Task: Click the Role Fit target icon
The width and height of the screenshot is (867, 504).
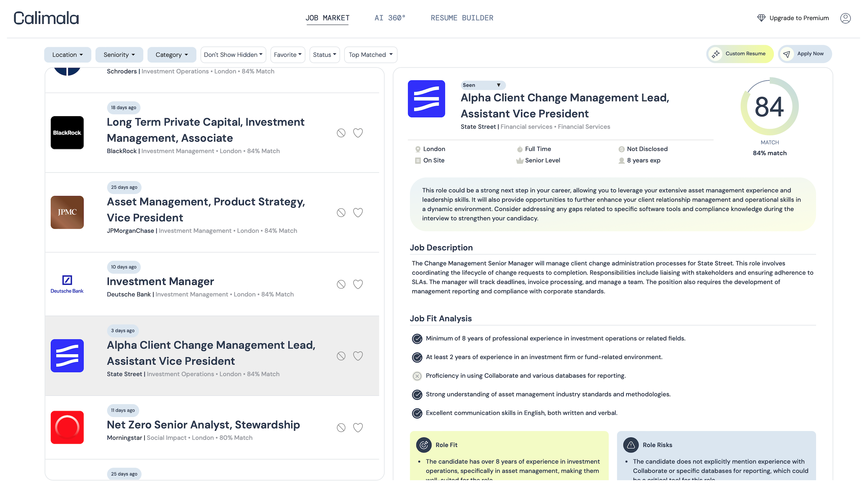Action: (x=424, y=445)
